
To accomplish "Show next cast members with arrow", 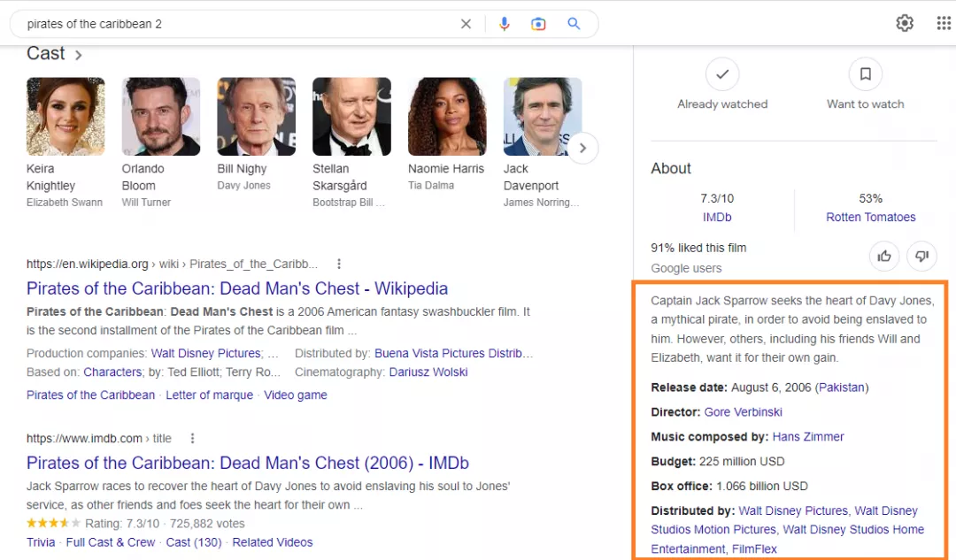I will pyautogui.click(x=582, y=148).
